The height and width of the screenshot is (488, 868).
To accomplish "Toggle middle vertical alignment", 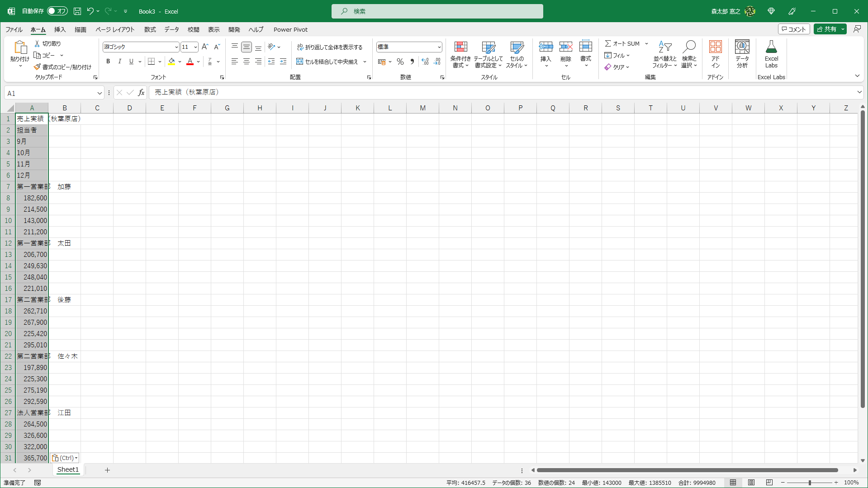I will pos(247,47).
